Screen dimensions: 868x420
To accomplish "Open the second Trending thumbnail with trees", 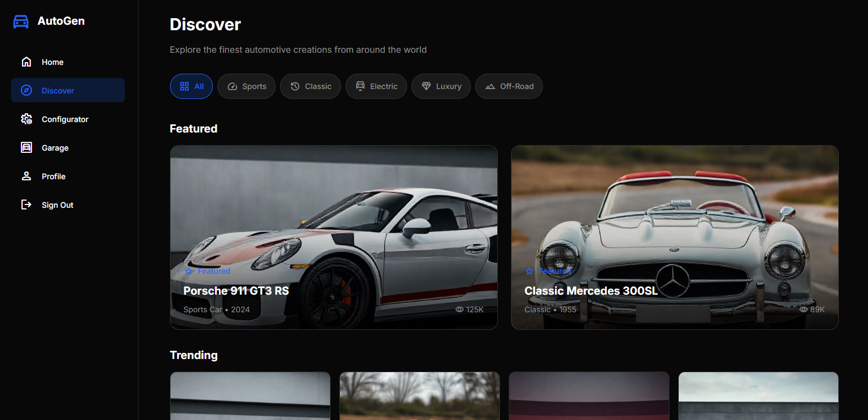I will pyautogui.click(x=420, y=396).
